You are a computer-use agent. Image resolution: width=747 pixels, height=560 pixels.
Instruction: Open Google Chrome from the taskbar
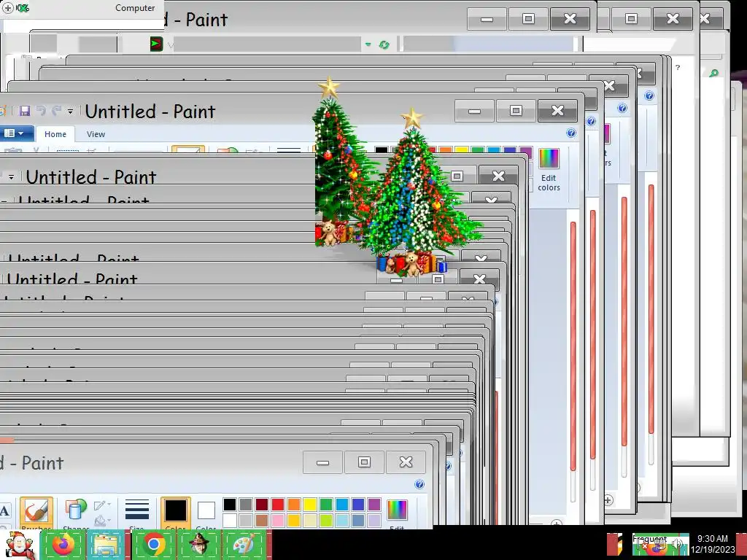tap(153, 544)
